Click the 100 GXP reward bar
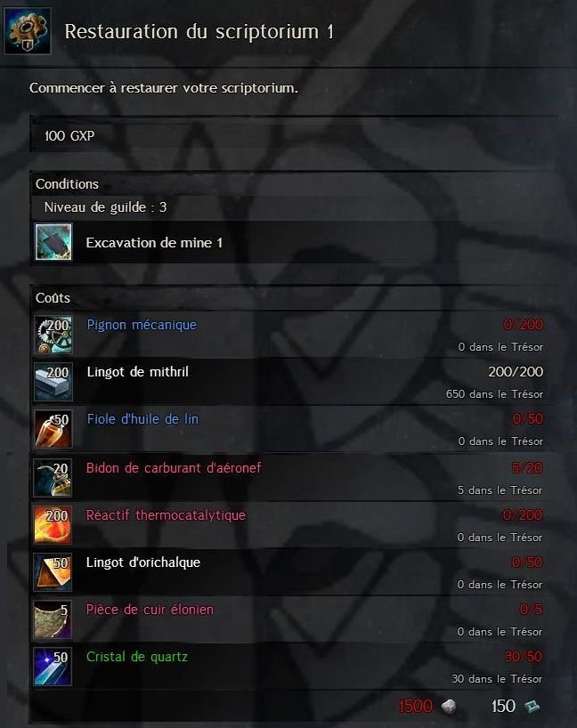The height and width of the screenshot is (728, 577). click(294, 135)
